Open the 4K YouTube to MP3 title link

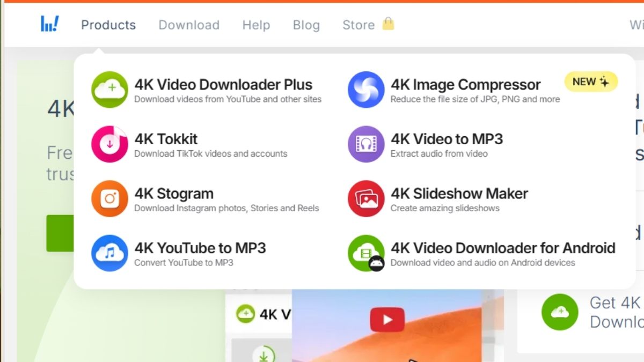click(x=200, y=248)
